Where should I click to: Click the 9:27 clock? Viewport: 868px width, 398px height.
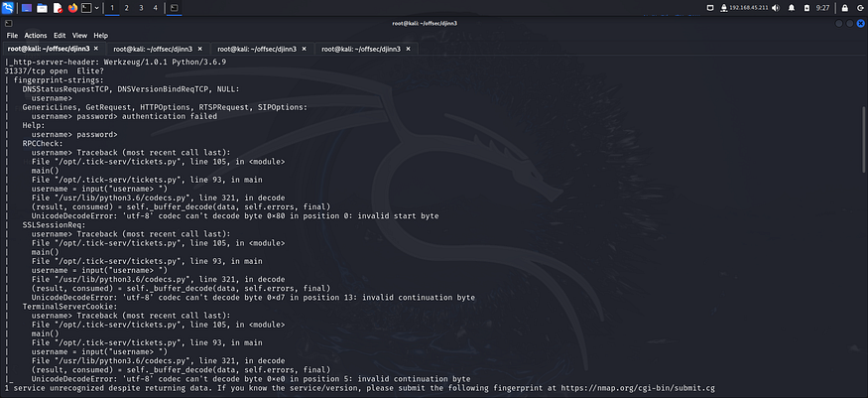(x=823, y=8)
